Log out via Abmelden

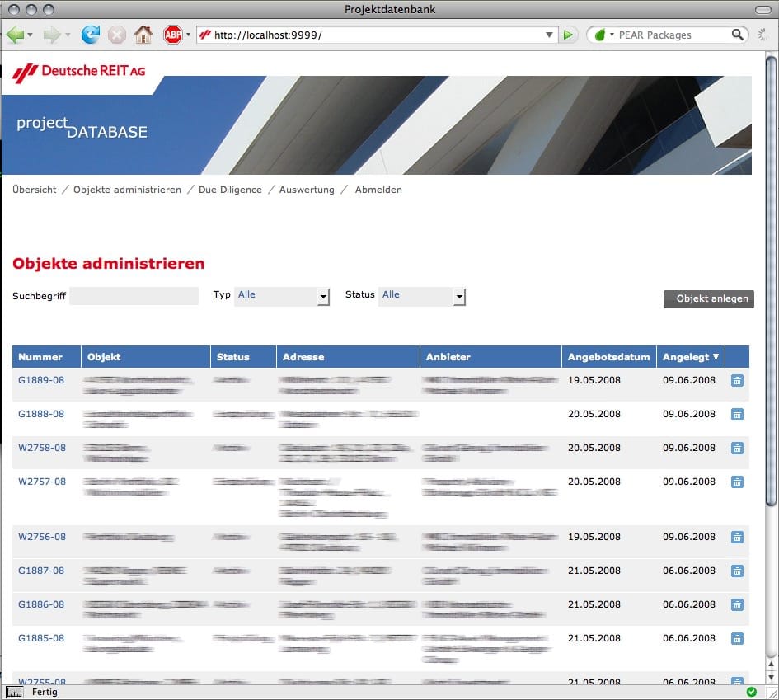coord(378,190)
